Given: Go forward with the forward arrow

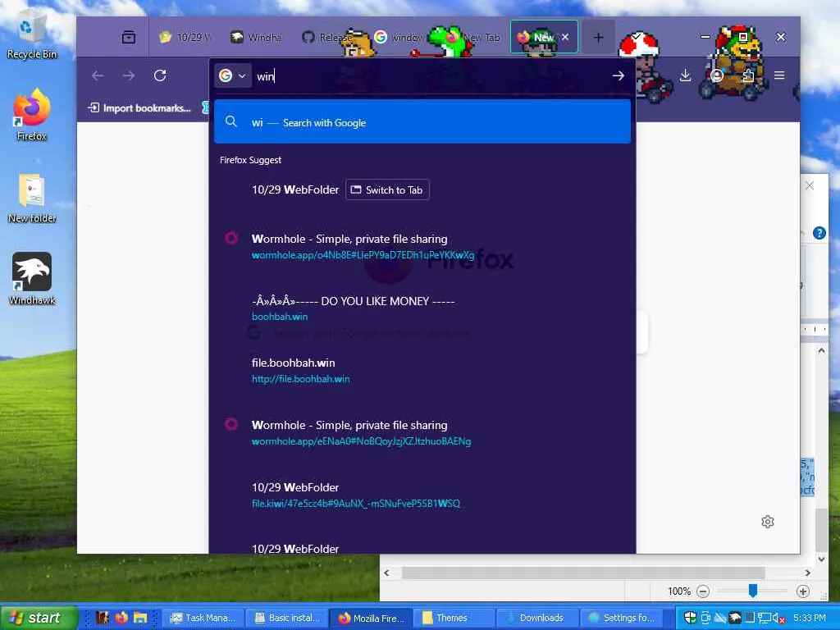Looking at the screenshot, I should coord(129,75).
